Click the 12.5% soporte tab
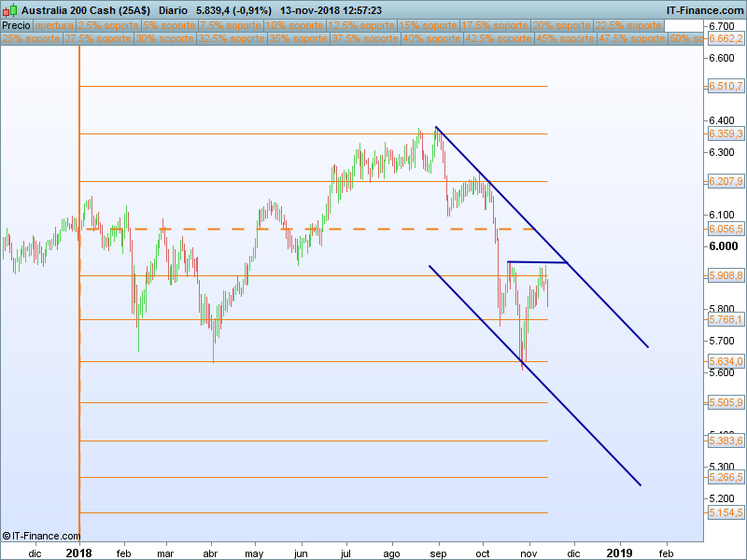This screenshot has height=560, width=747. pyautogui.click(x=361, y=26)
